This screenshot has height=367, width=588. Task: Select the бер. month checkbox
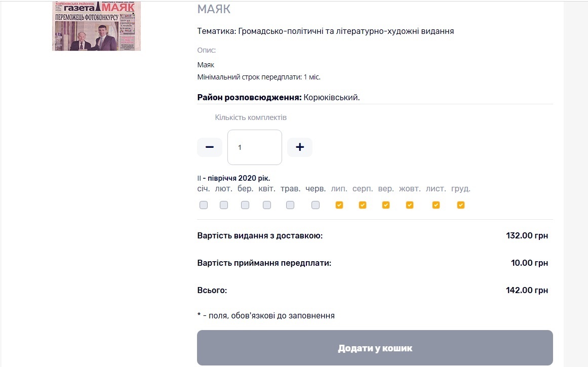tap(245, 205)
